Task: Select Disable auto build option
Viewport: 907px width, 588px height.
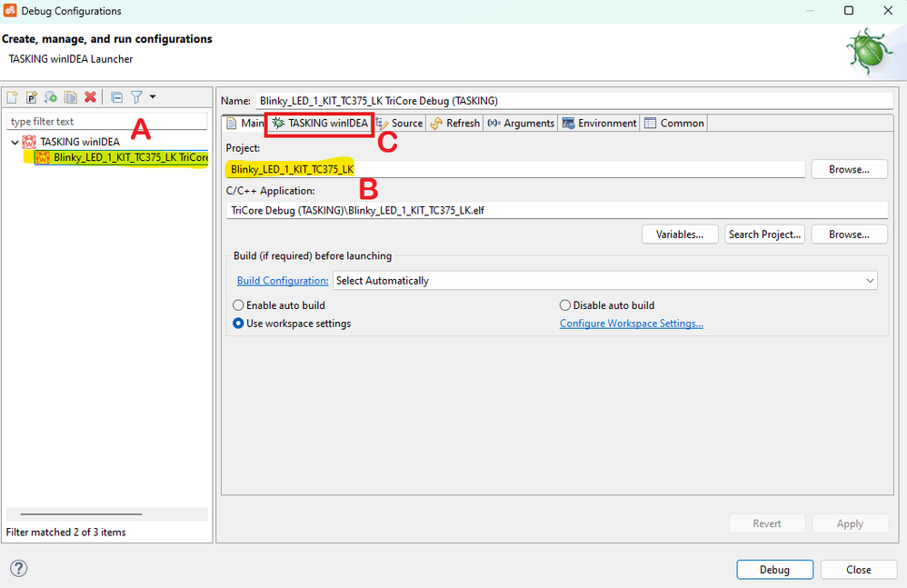Action: pyautogui.click(x=564, y=304)
